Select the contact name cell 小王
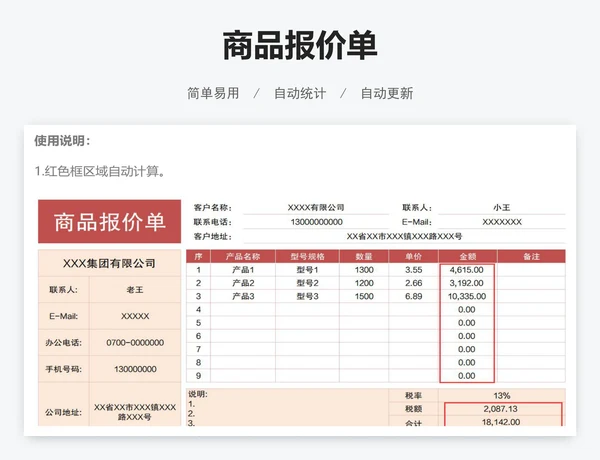Viewport: 600px width, 460px height. [x=502, y=207]
